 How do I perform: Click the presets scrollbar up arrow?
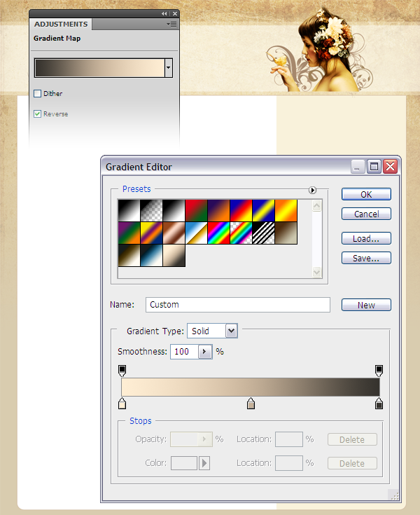click(x=316, y=206)
